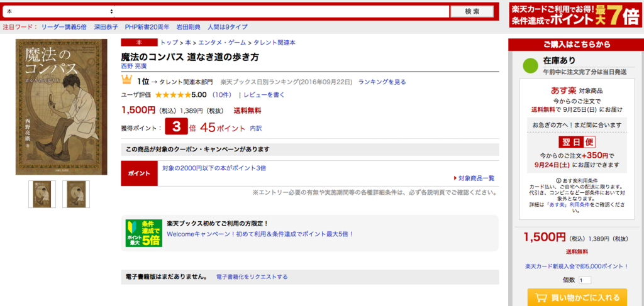Open the 岩田剛典 trending word link

click(189, 27)
